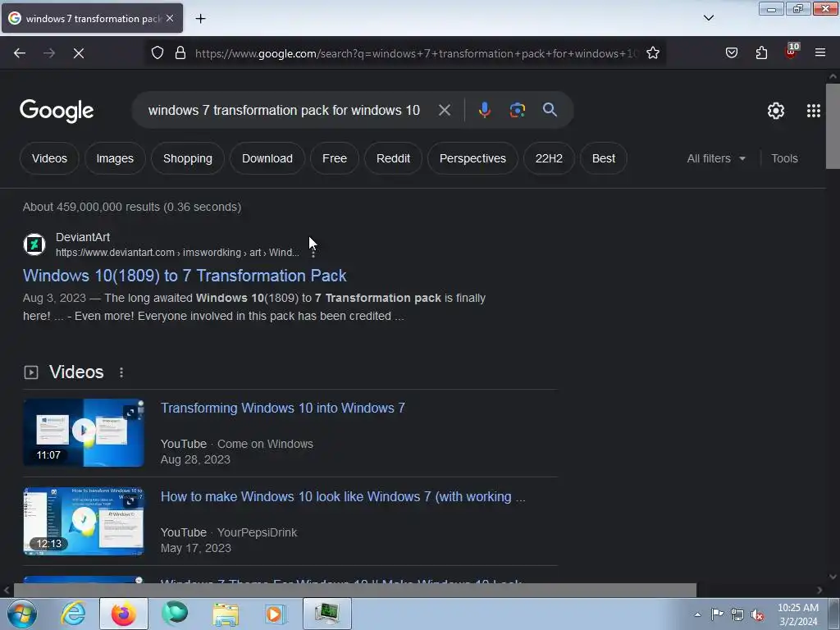Open Firefox tracking protection shield

point(157,53)
